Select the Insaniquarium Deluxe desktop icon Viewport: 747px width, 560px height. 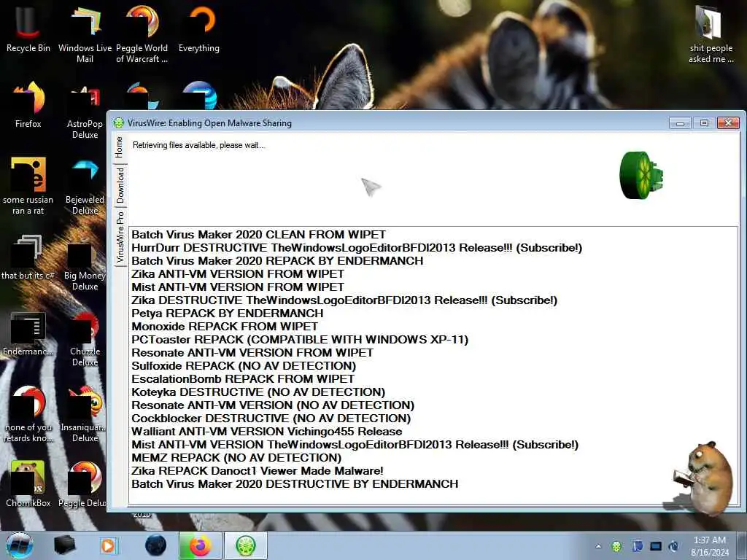pos(85,414)
